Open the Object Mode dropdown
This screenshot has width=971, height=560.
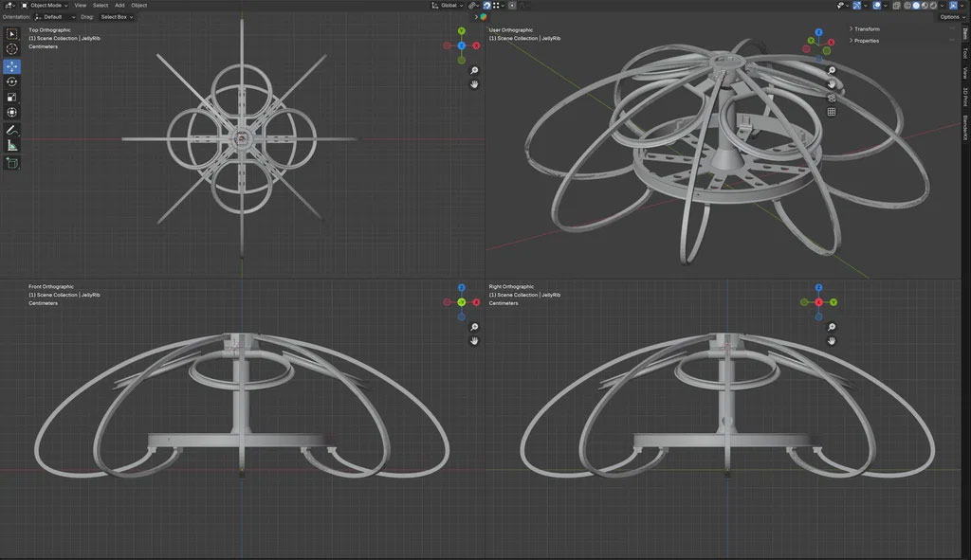(46, 6)
